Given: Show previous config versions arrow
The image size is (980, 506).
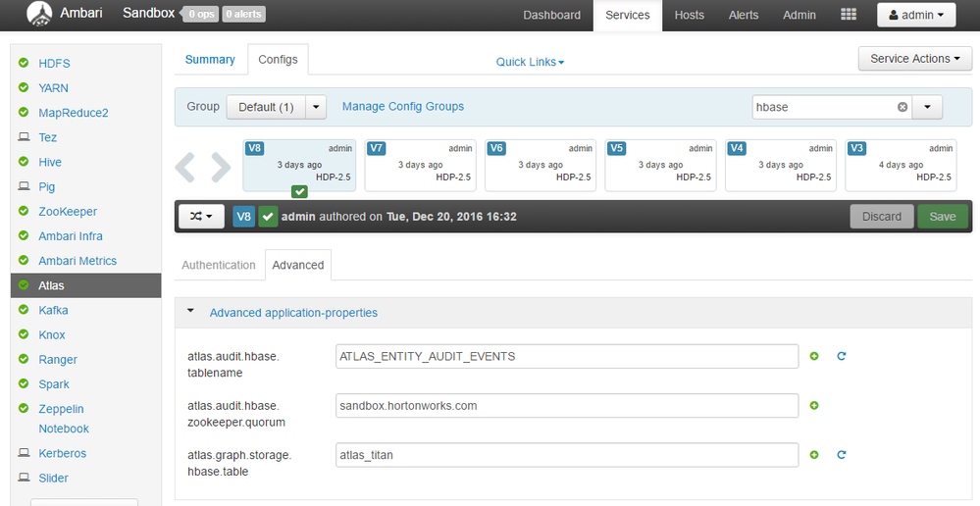Looking at the screenshot, I should 185,167.
